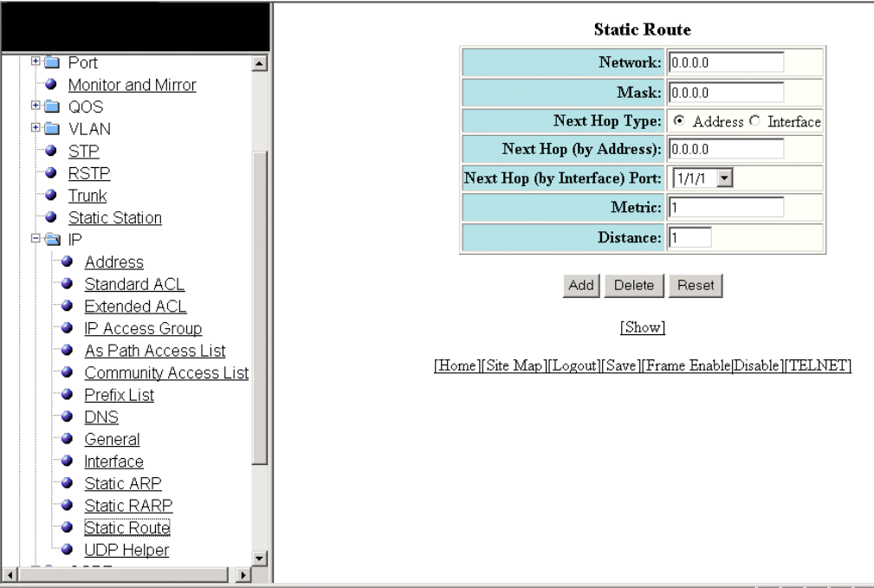Click the Next Hop by Address field
The width and height of the screenshot is (874, 588).
click(x=726, y=149)
